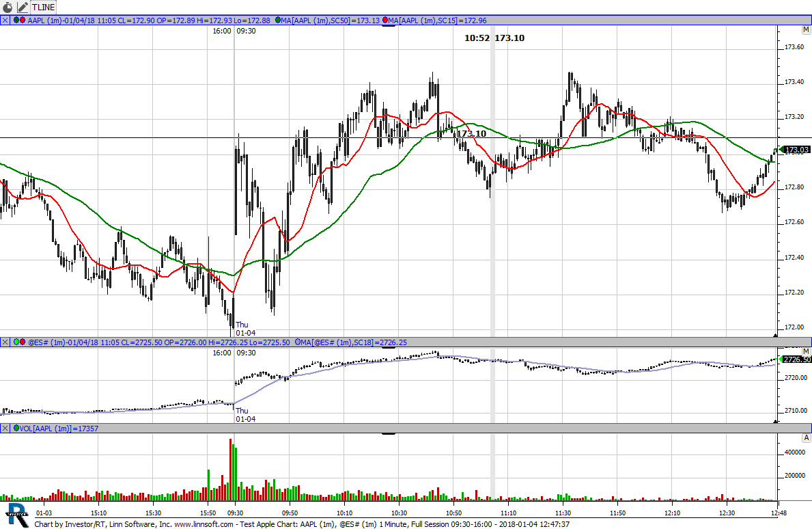Viewport: 812px width, 529px height.
Task: Click the purple circle beside @ES# MA SC18
Action: click(298, 342)
